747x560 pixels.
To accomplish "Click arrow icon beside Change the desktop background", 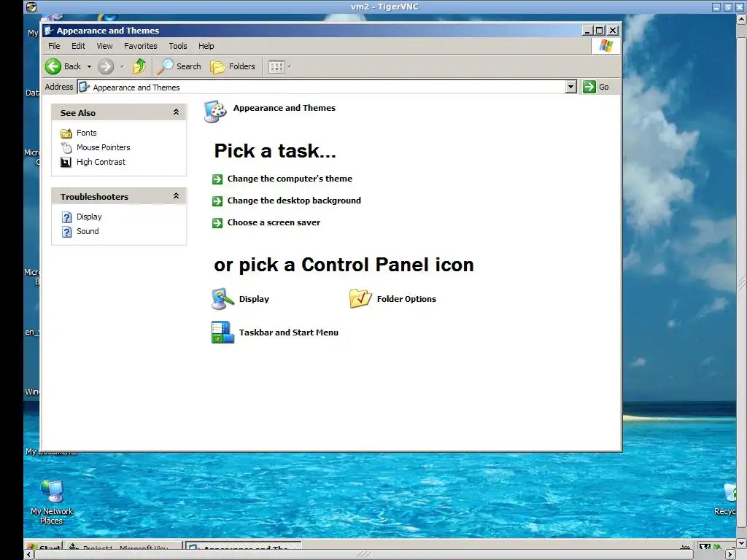I will pyautogui.click(x=217, y=201).
